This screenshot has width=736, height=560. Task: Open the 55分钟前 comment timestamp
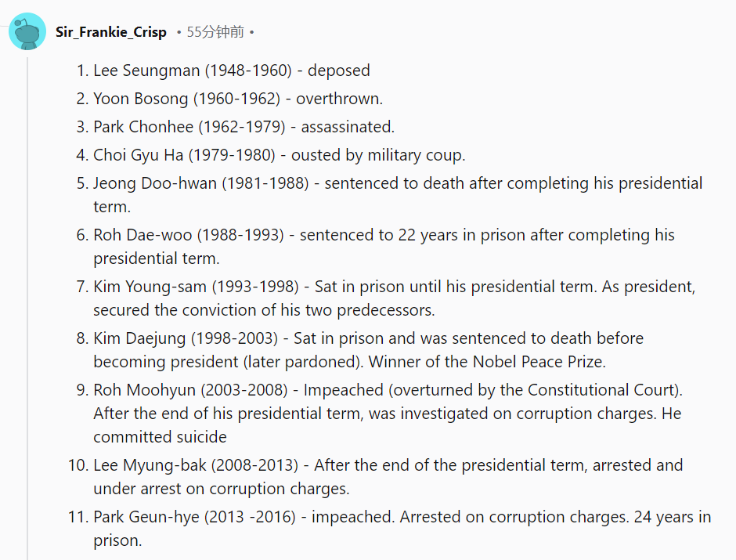215,32
